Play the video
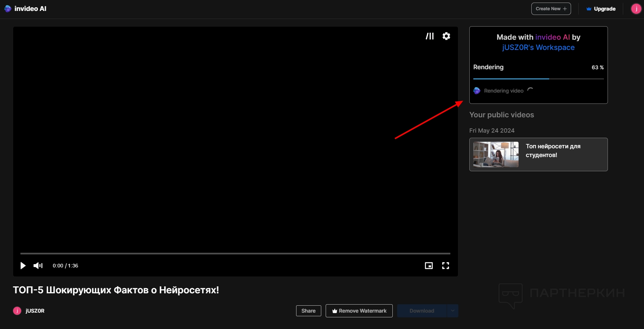Image resolution: width=644 pixels, height=329 pixels. point(23,266)
